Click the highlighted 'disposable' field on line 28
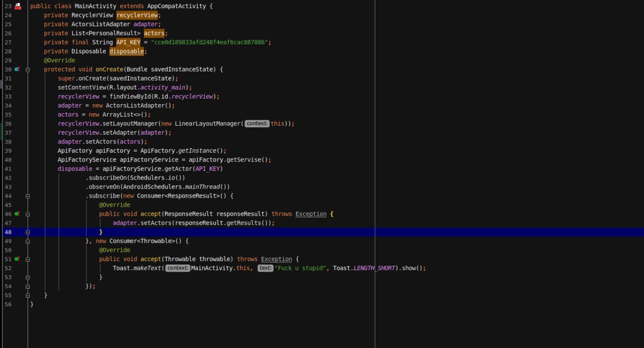 click(x=127, y=51)
